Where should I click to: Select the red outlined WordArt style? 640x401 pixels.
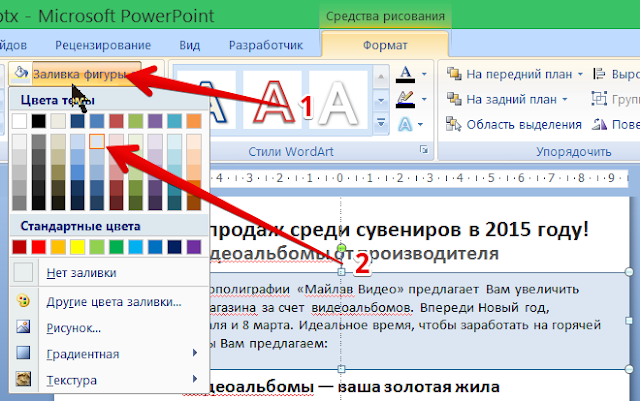click(273, 100)
